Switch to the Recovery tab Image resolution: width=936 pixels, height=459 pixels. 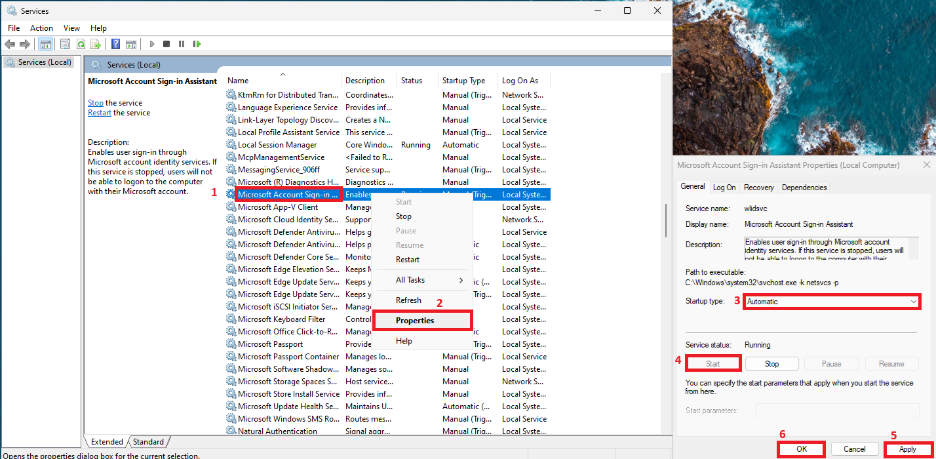pos(759,187)
